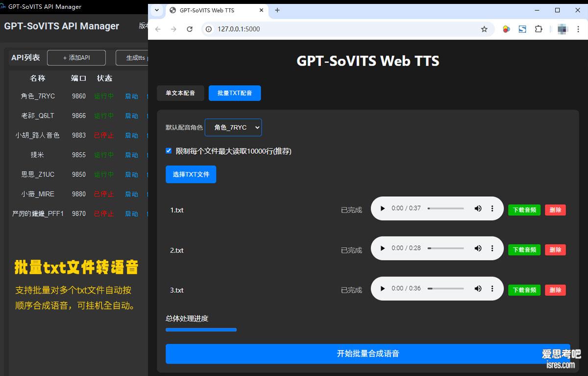This screenshot has height=376, width=588.
Task: Open a new browser tab
Action: pyautogui.click(x=277, y=10)
